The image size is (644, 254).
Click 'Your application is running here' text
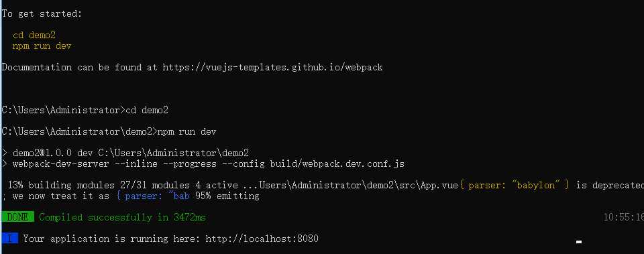point(113,239)
